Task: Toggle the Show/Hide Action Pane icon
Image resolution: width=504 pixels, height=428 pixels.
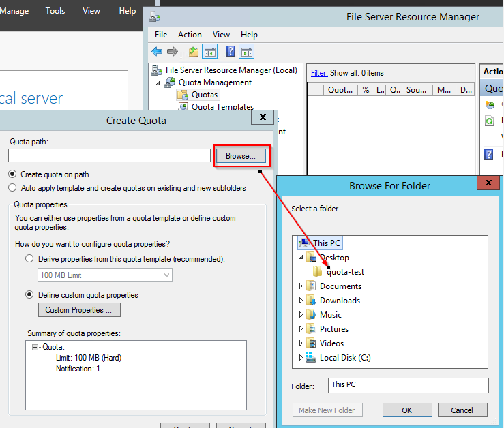Action: pos(246,51)
